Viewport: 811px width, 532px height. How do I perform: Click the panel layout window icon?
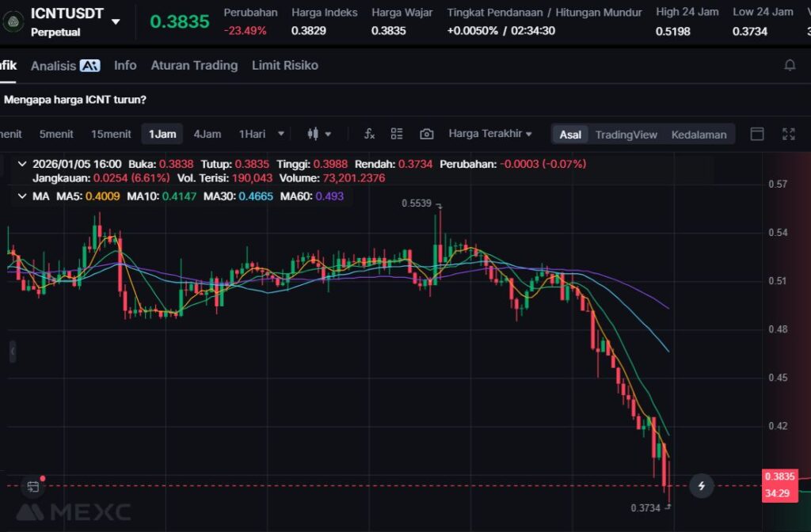click(x=757, y=134)
